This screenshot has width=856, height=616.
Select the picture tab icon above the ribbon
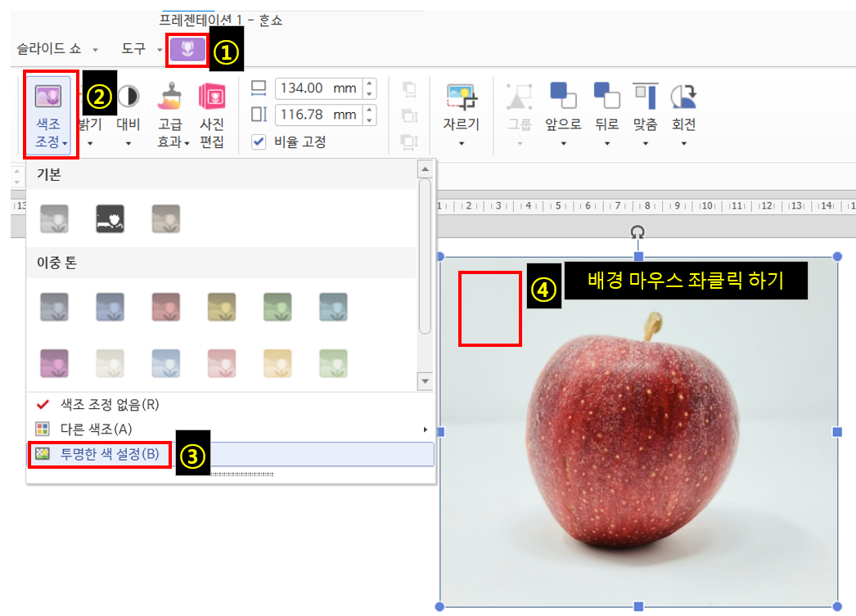[x=187, y=48]
